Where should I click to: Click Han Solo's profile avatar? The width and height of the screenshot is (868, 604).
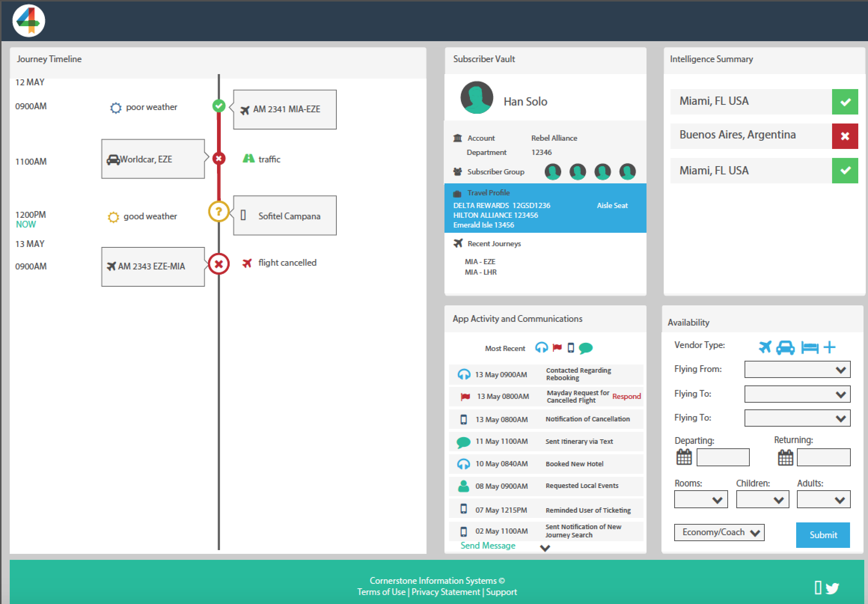[476, 98]
